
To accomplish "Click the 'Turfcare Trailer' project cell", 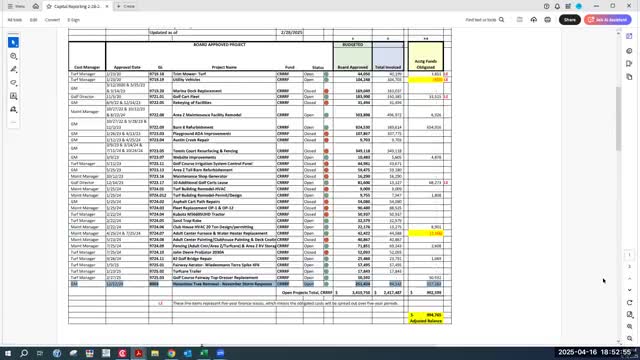I will pos(224,271).
